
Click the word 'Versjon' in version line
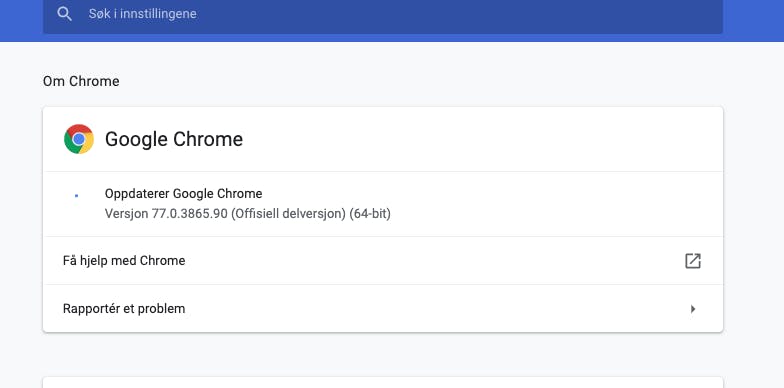126,214
